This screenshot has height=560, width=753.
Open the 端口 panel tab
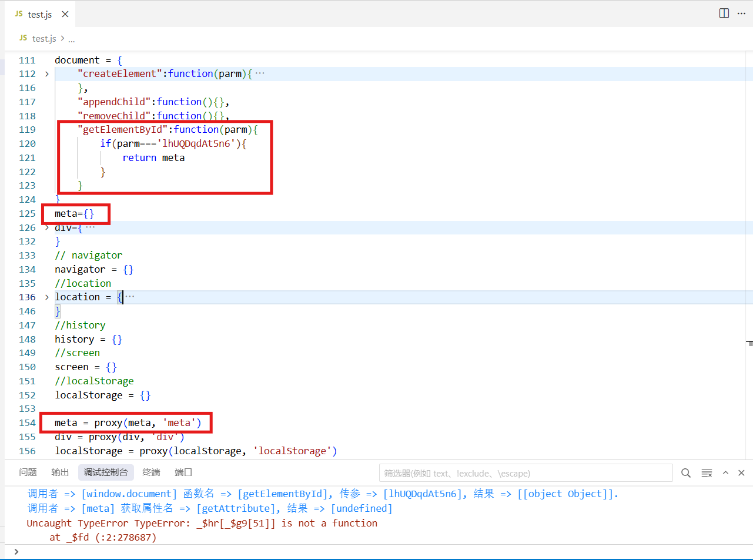coord(183,472)
